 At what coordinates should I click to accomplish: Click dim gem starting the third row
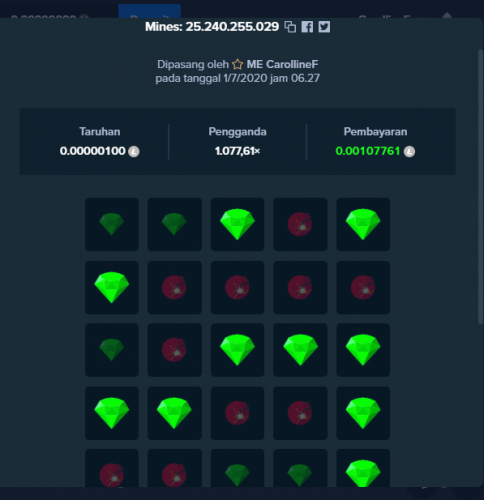click(x=112, y=350)
